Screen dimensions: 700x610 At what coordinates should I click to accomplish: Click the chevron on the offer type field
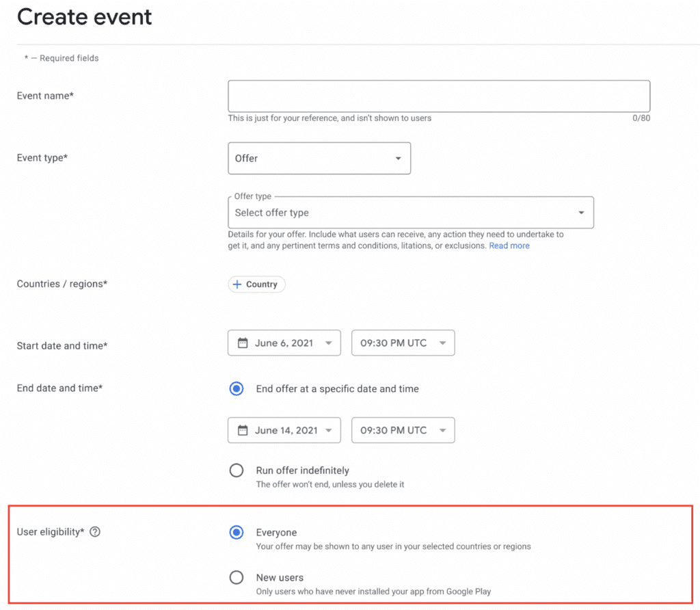581,212
